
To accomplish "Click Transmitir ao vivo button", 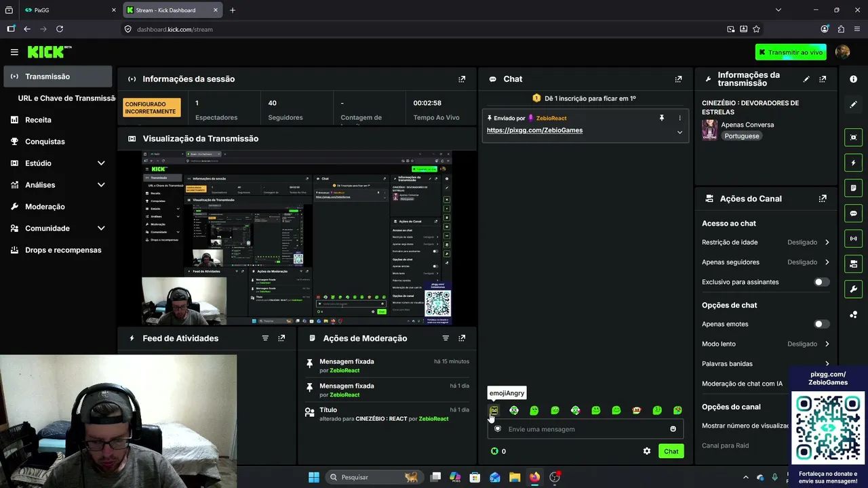I will point(791,52).
